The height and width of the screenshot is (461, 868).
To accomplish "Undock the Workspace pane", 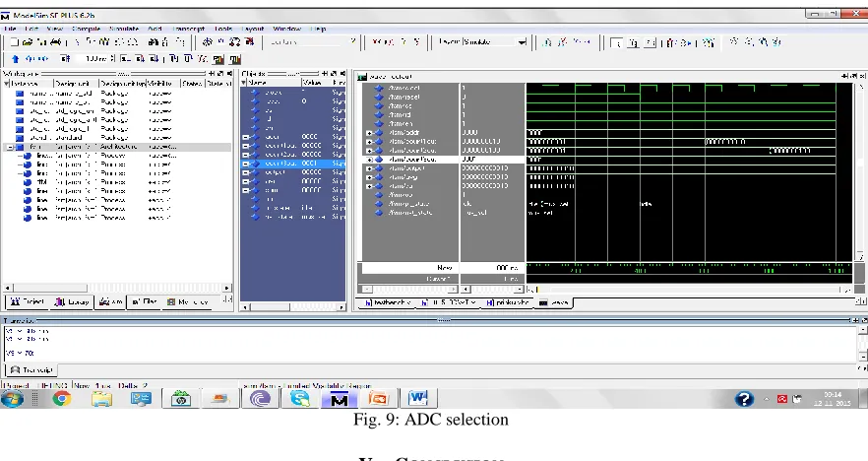I will point(220,74).
